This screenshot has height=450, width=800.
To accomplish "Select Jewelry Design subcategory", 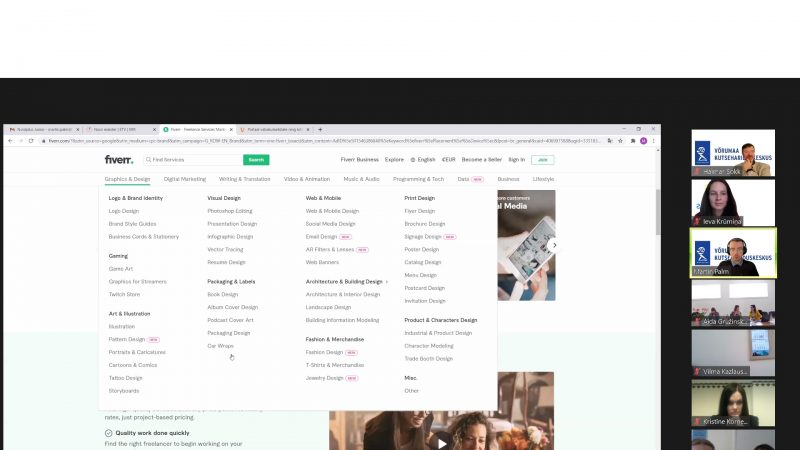I will click(324, 378).
